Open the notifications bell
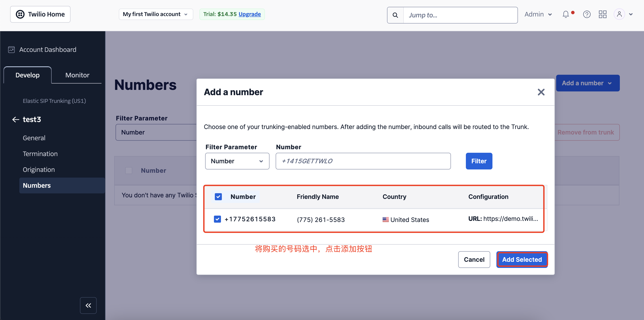This screenshot has width=644, height=320. coord(566,15)
